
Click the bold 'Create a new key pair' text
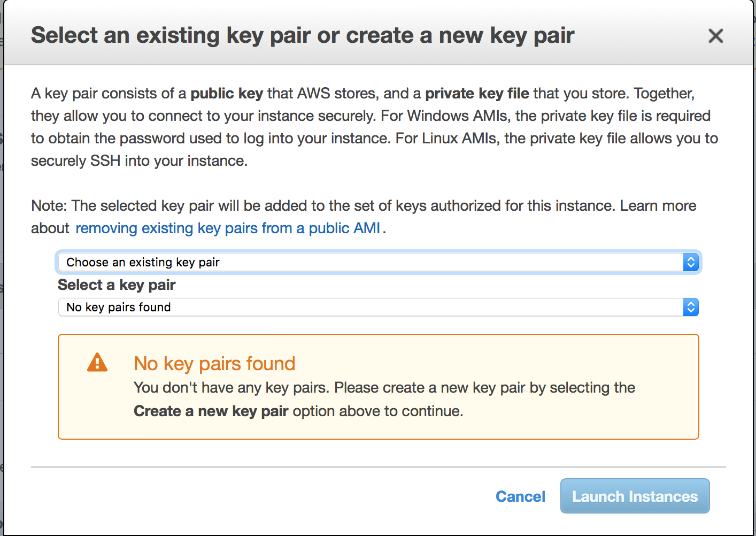(x=211, y=411)
